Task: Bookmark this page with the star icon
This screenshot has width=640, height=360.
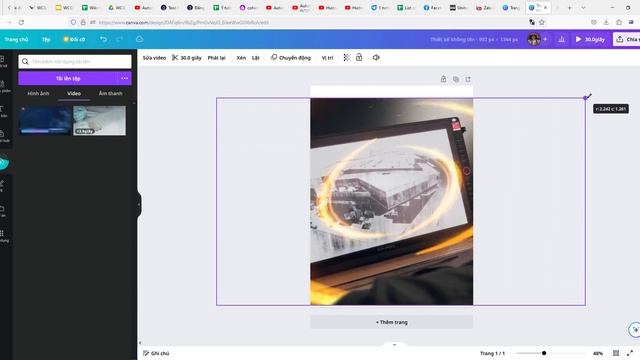Action: point(542,22)
